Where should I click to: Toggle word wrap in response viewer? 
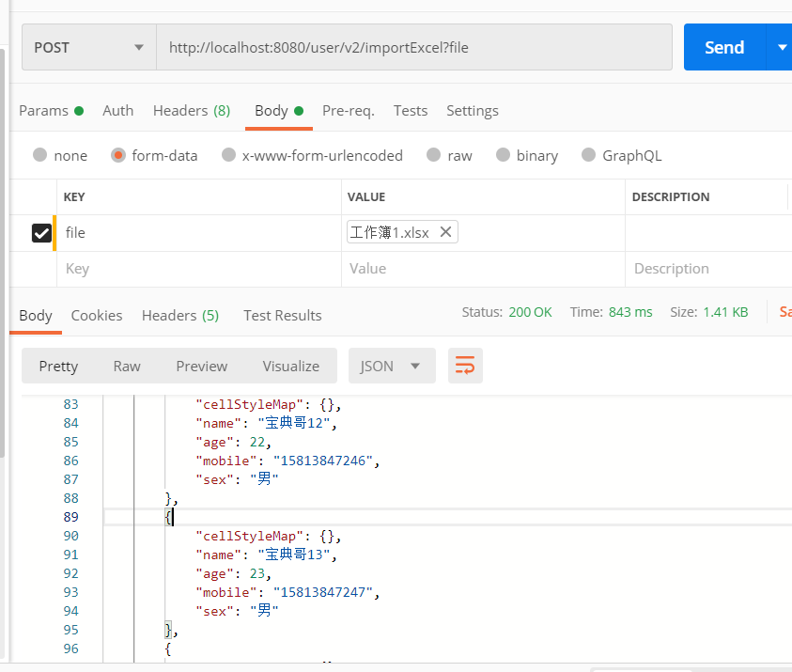pyautogui.click(x=465, y=366)
